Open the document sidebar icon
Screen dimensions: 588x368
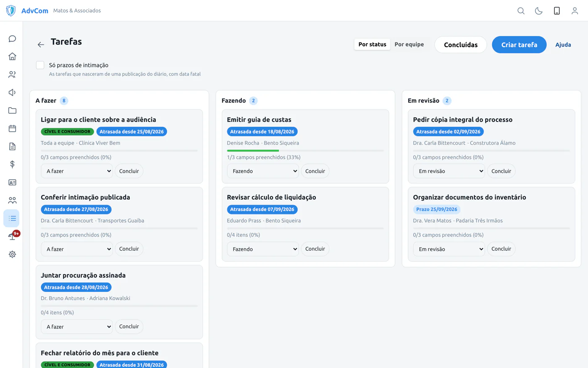click(x=12, y=146)
